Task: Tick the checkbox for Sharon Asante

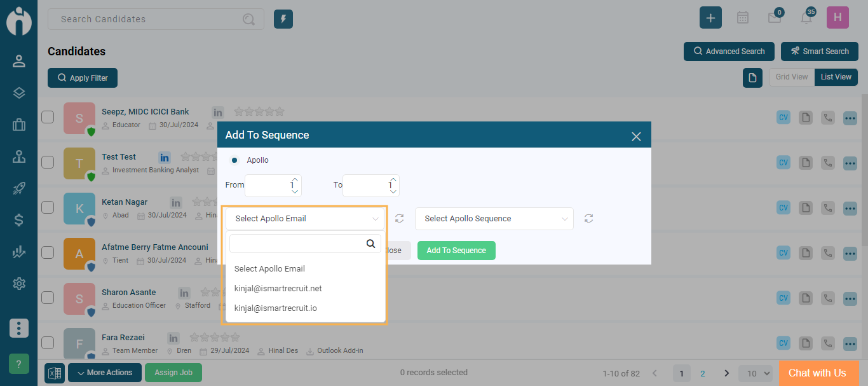Action: coord(48,298)
